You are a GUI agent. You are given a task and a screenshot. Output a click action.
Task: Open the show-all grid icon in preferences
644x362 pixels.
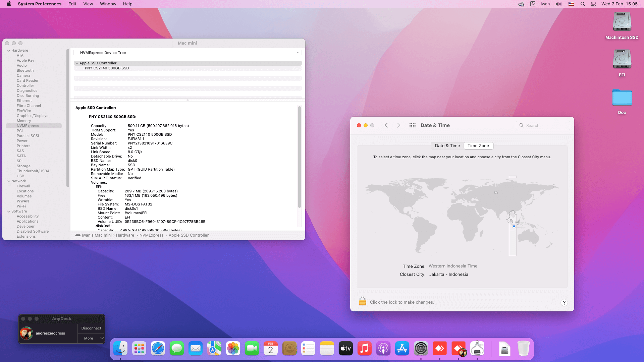pos(412,125)
